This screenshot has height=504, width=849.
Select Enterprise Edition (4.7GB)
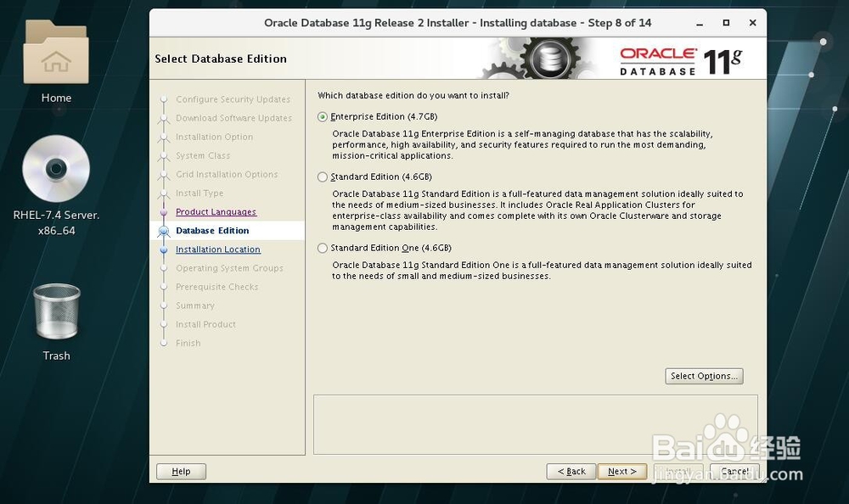click(323, 116)
